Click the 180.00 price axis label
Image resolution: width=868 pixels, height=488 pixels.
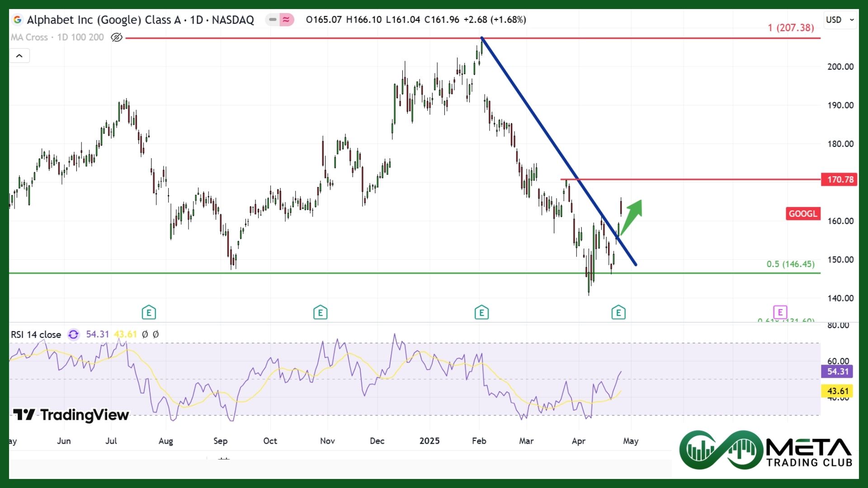point(840,144)
